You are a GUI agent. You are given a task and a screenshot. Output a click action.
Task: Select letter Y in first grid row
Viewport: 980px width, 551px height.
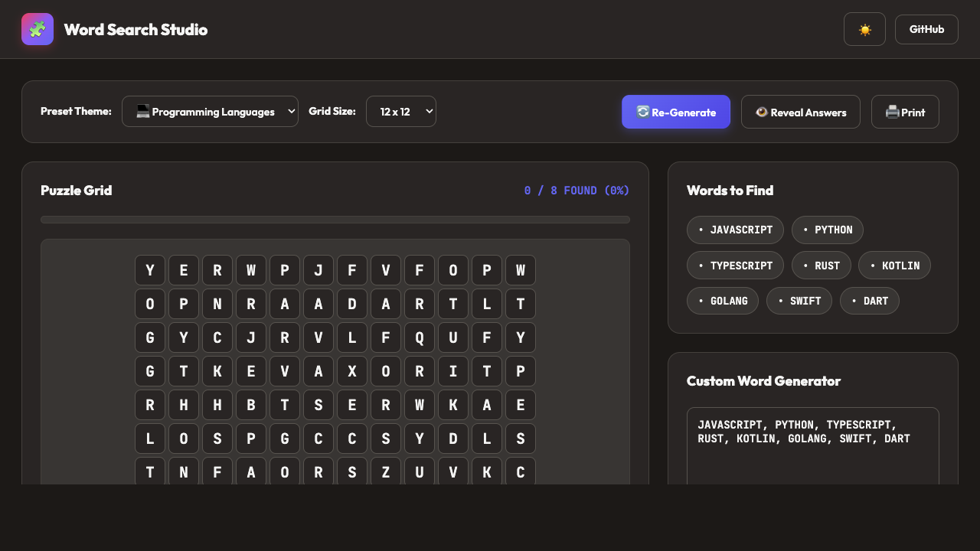(x=150, y=270)
